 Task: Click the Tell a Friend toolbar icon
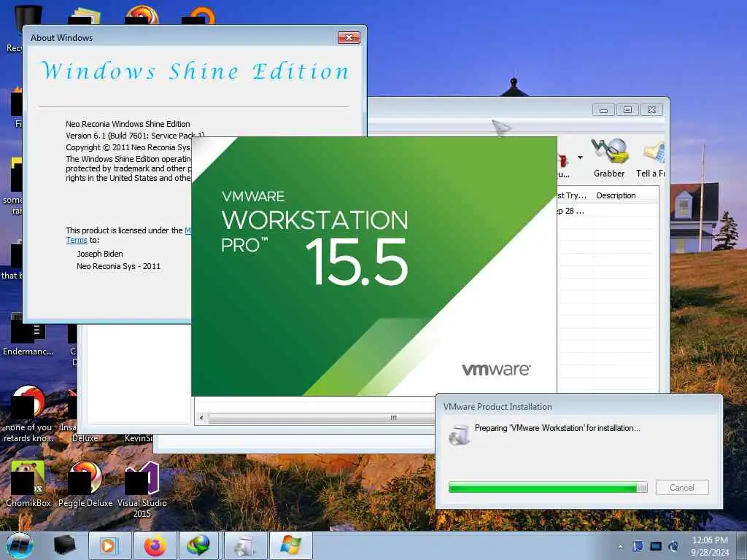click(x=651, y=158)
